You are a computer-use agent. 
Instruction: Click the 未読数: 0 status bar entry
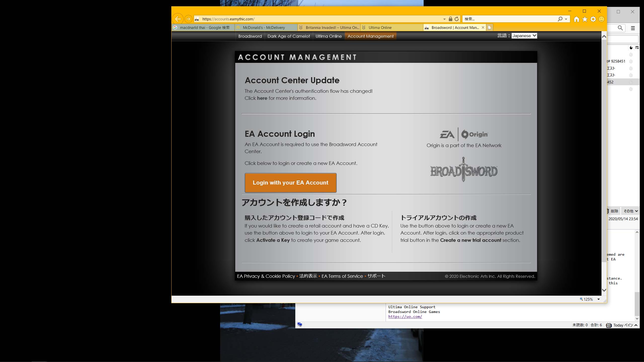[x=580, y=325]
